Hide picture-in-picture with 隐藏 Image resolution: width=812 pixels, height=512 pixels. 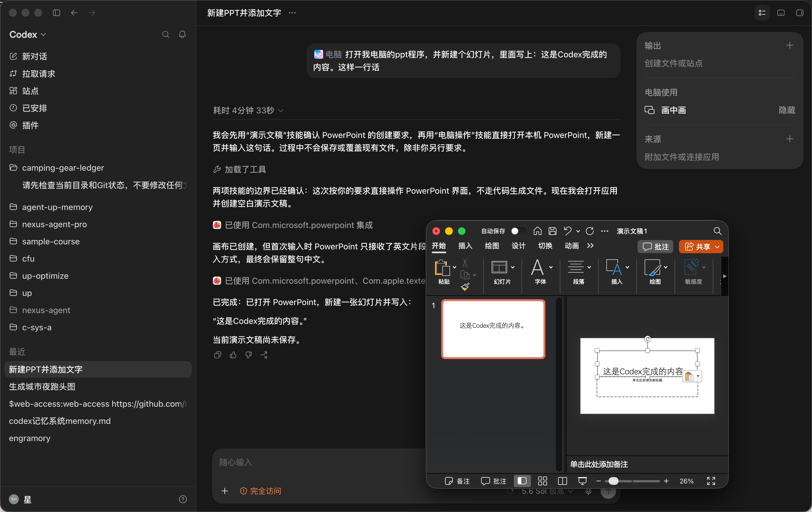[787, 110]
